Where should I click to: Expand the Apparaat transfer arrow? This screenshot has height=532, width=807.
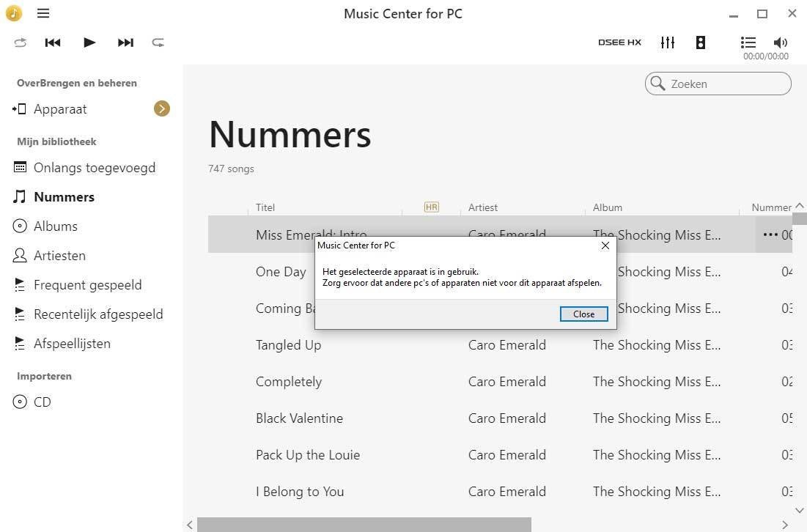[162, 108]
